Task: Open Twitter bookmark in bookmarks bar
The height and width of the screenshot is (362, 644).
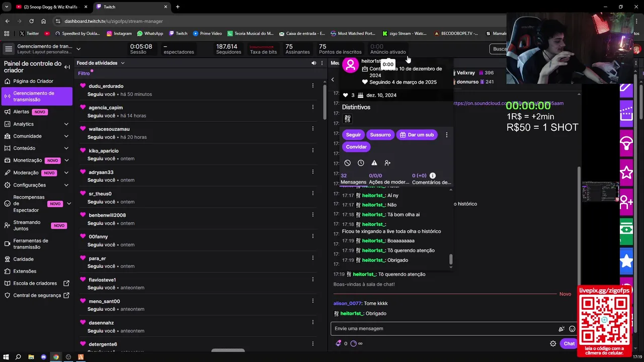Action: click(29, 33)
